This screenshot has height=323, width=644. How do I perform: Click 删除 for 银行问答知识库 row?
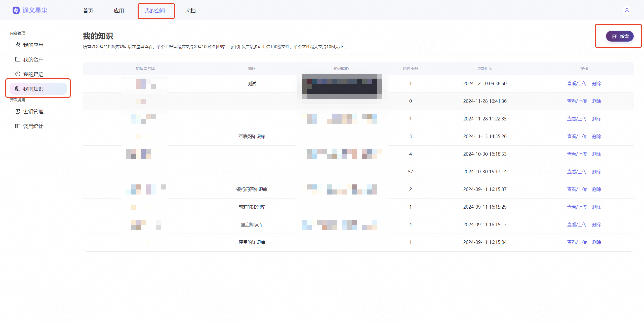coord(597,189)
